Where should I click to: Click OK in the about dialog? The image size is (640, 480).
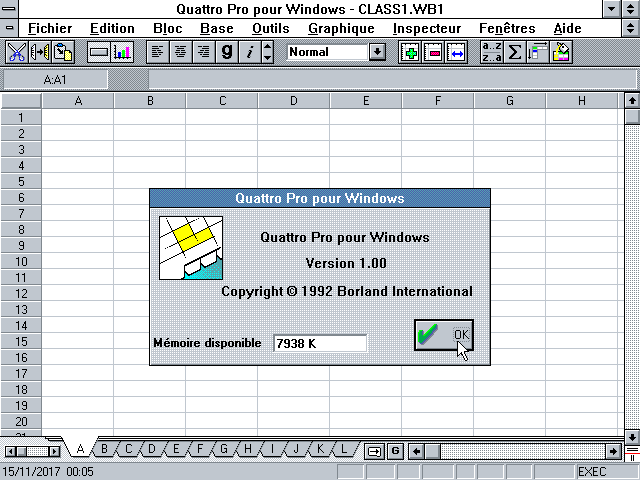pyautogui.click(x=444, y=335)
